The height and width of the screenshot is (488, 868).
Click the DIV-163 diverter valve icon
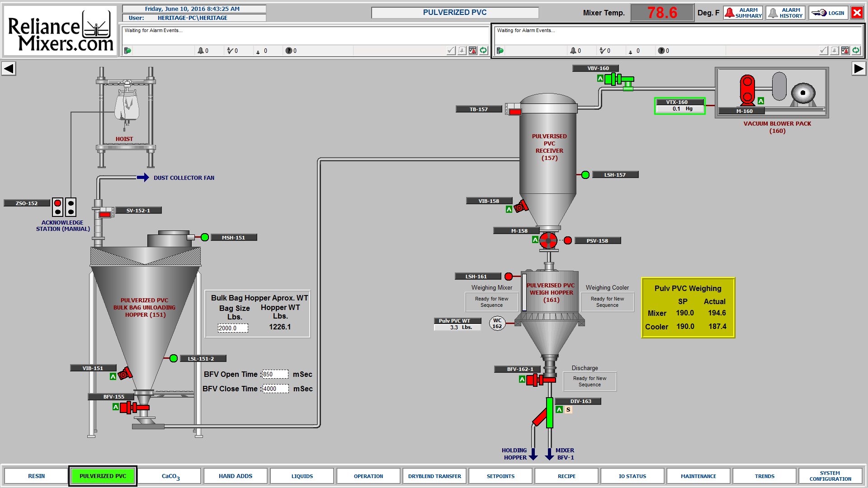tap(549, 413)
